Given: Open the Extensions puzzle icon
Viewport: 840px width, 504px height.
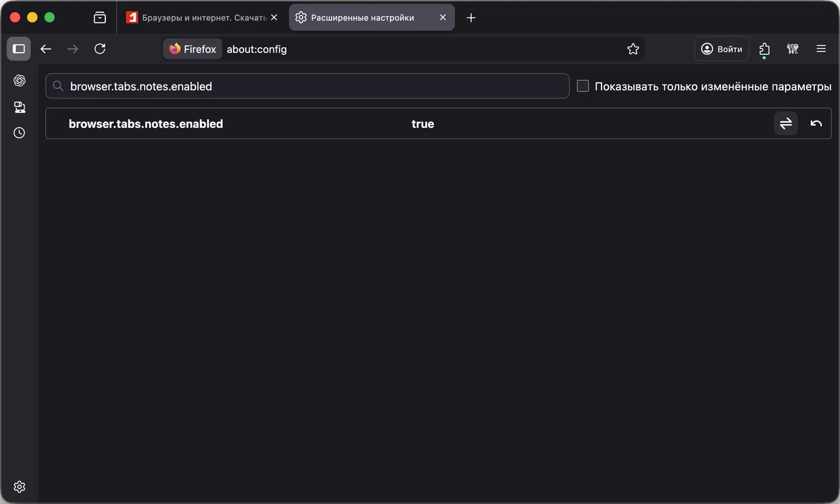Looking at the screenshot, I should 764,49.
